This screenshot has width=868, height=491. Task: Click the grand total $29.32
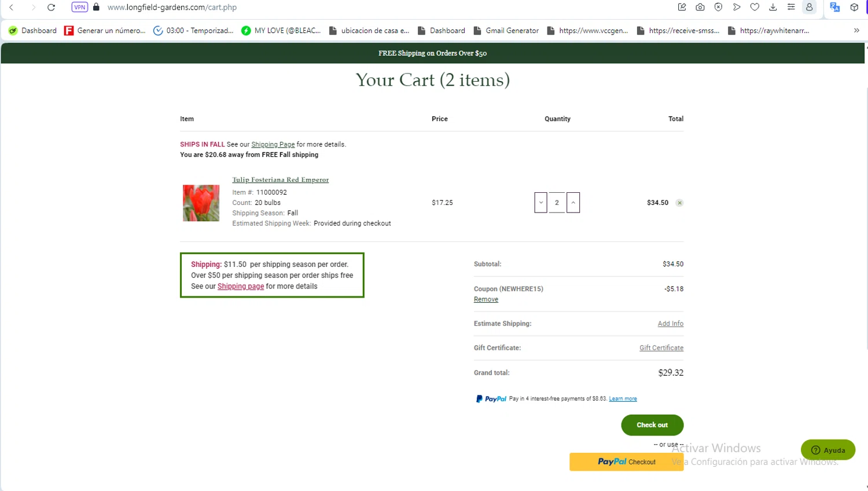[671, 373]
